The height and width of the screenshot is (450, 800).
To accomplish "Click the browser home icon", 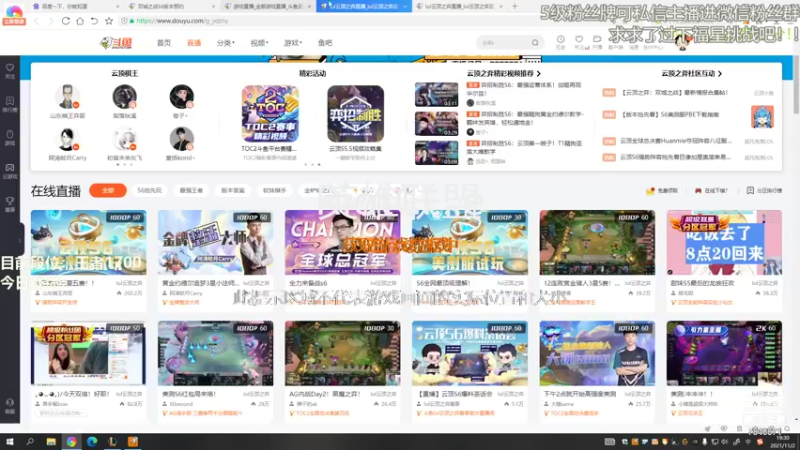I will [x=80, y=21].
